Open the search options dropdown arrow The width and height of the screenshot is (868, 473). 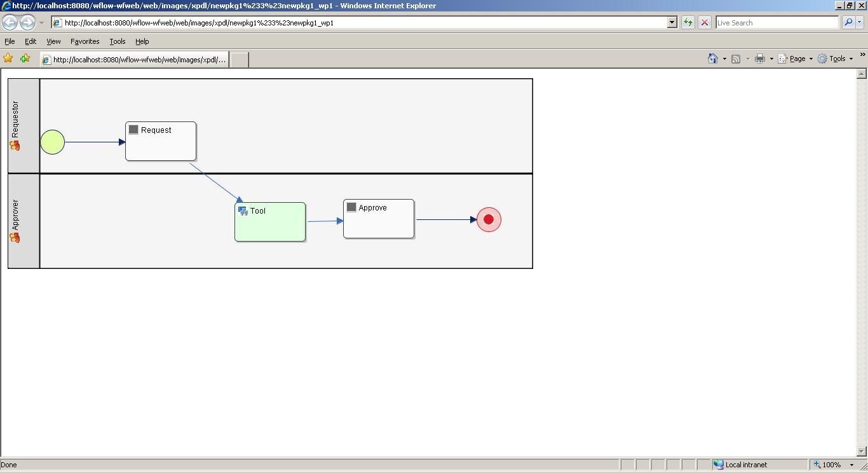coord(860,22)
